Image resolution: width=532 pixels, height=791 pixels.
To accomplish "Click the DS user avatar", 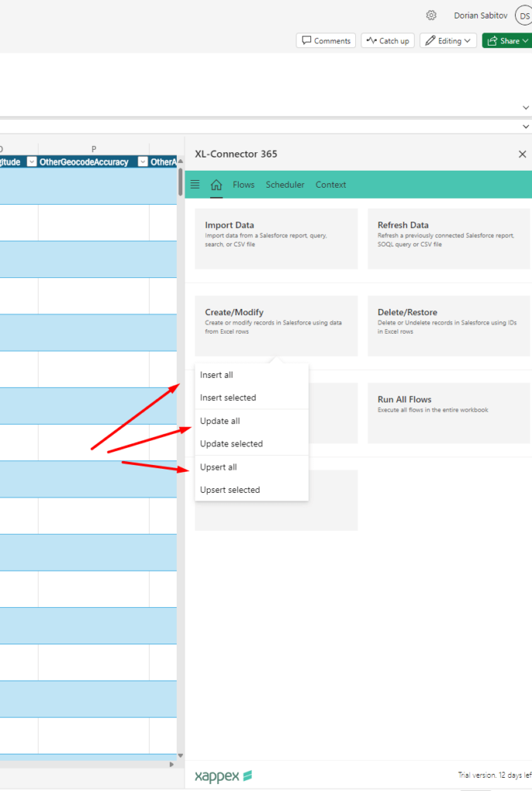I will 524,15.
